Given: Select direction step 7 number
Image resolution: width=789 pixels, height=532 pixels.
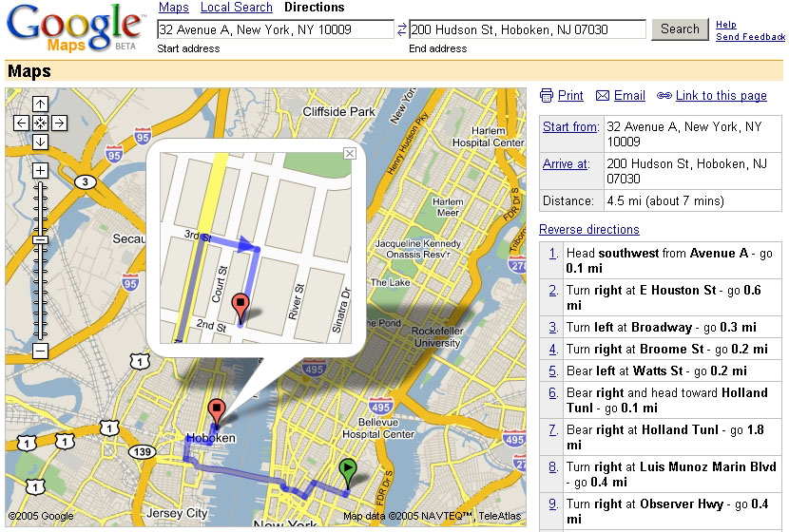Looking at the screenshot, I should pyautogui.click(x=553, y=430).
